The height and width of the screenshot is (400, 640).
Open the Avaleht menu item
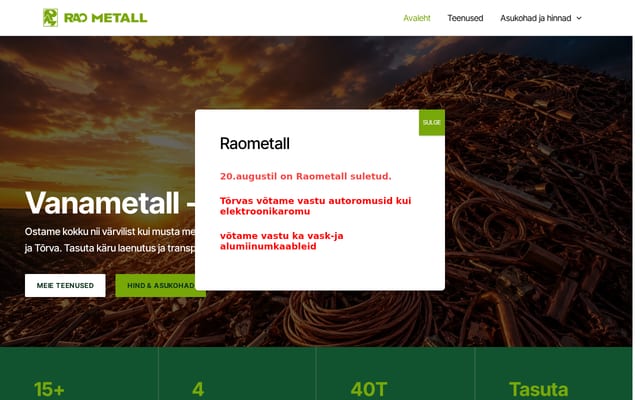click(x=417, y=18)
